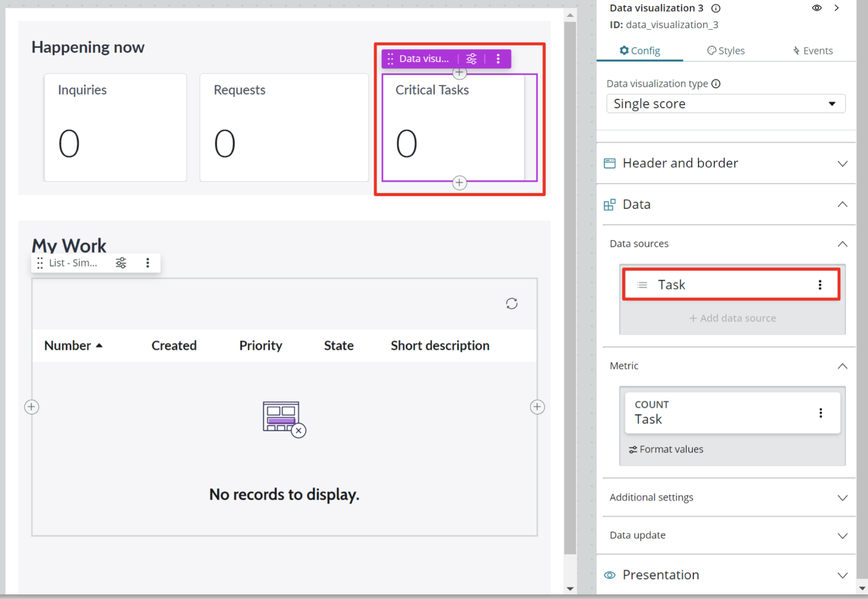Open settings sliders icon on Data visualization toolbar

coord(471,59)
